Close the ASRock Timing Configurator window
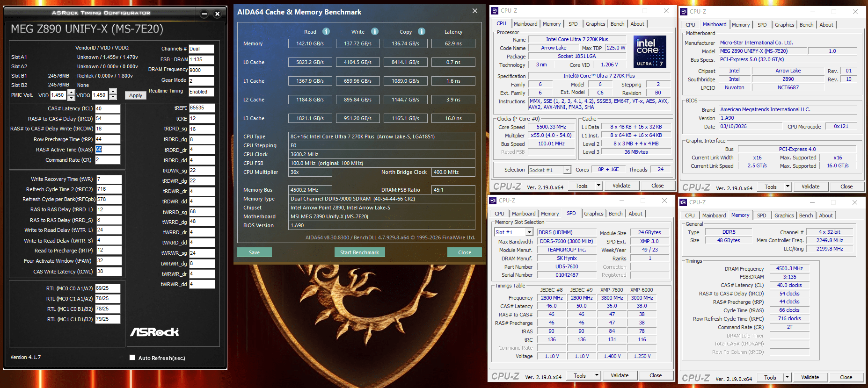 tap(217, 14)
